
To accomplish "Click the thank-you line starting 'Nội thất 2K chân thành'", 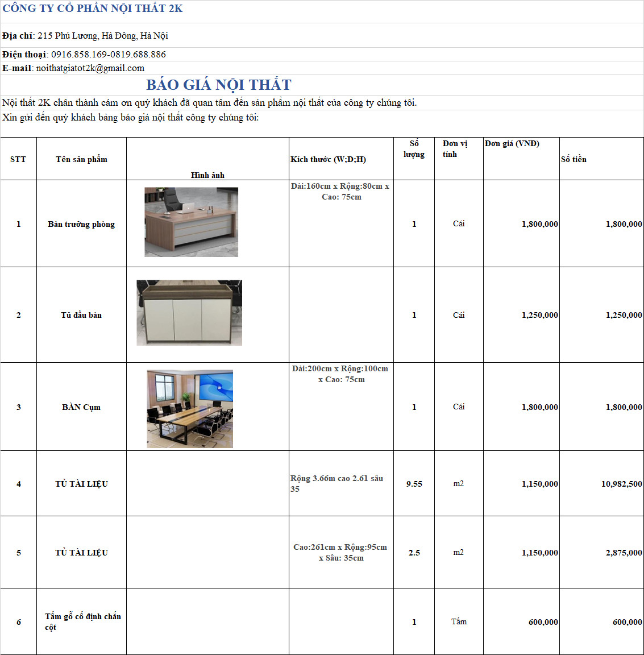I will click(209, 103).
